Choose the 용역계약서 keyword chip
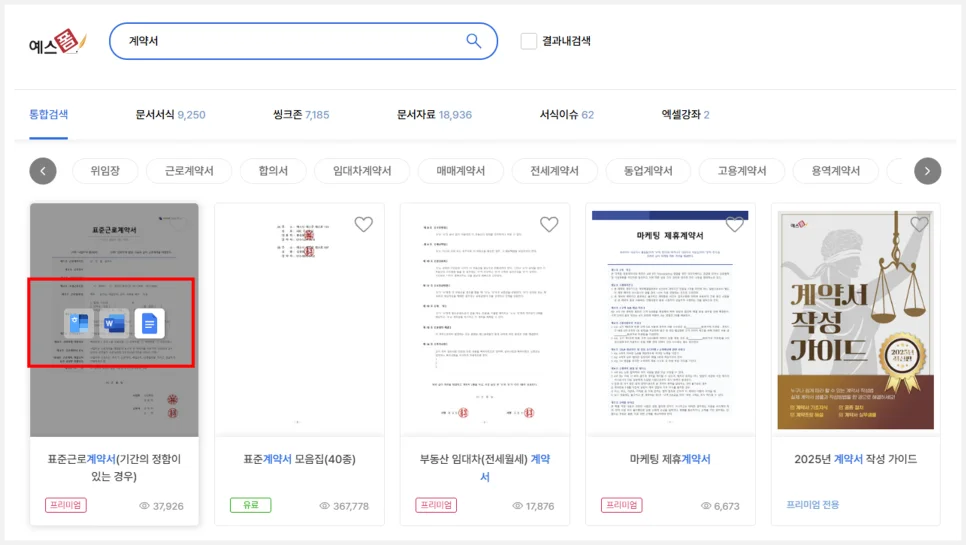 pyautogui.click(x=835, y=171)
